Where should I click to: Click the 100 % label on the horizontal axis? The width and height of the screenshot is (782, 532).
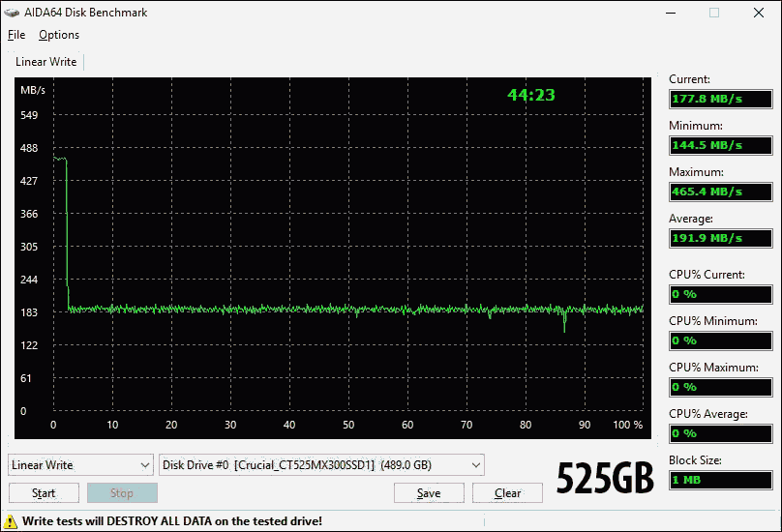627,425
